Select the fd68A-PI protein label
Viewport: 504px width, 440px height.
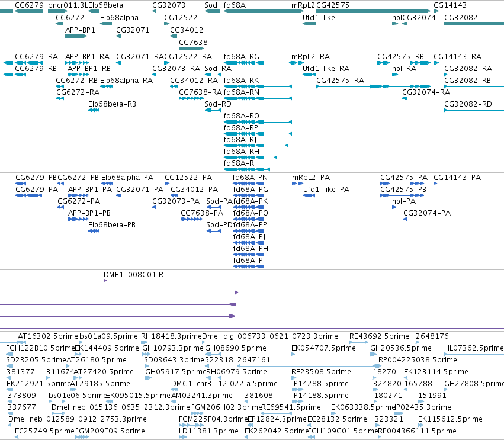[249, 261]
